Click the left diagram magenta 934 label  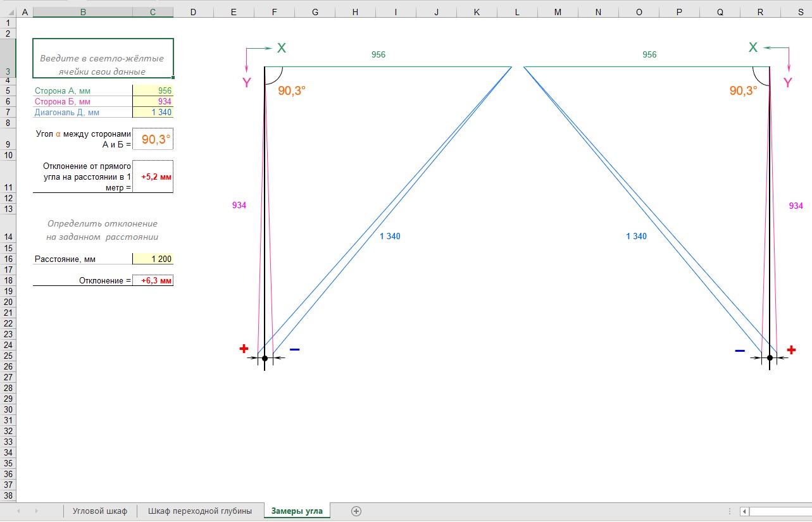239,205
